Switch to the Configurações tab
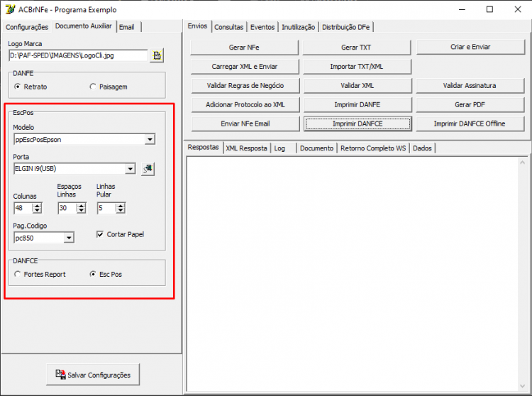Image resolution: width=532 pixels, height=396 pixels. (x=27, y=27)
